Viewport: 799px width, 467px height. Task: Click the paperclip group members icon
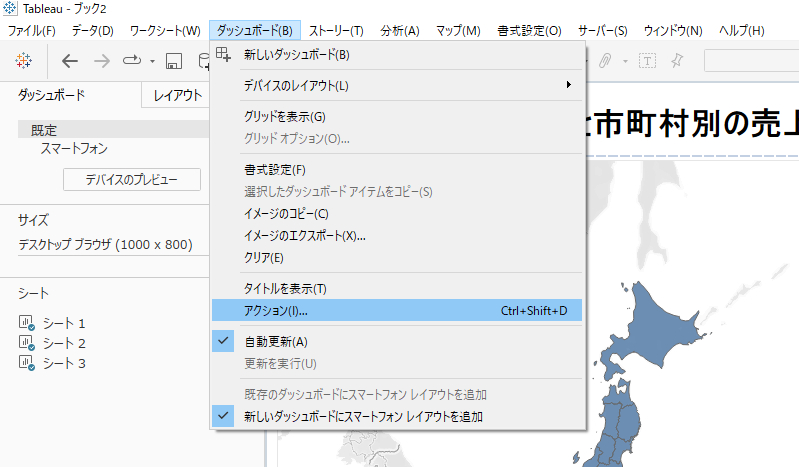coord(605,61)
